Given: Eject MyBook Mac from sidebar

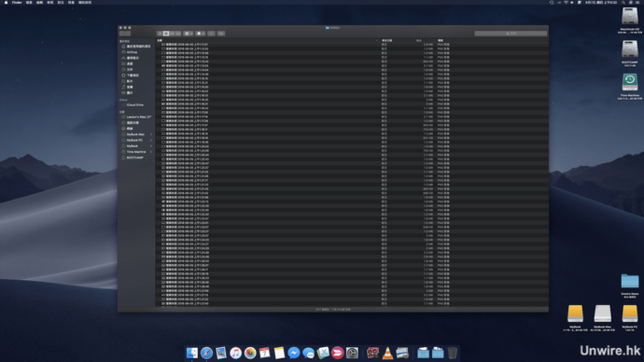Looking at the screenshot, I should coord(150,134).
